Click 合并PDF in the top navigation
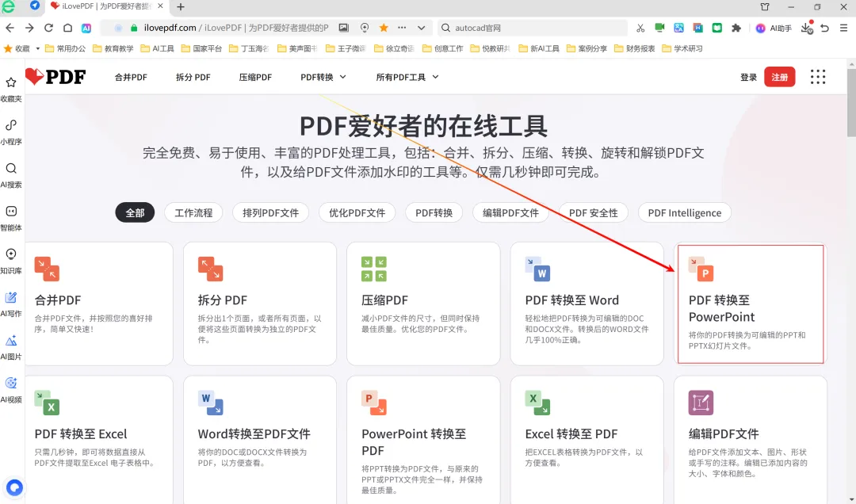This screenshot has width=856, height=504. 131,77
